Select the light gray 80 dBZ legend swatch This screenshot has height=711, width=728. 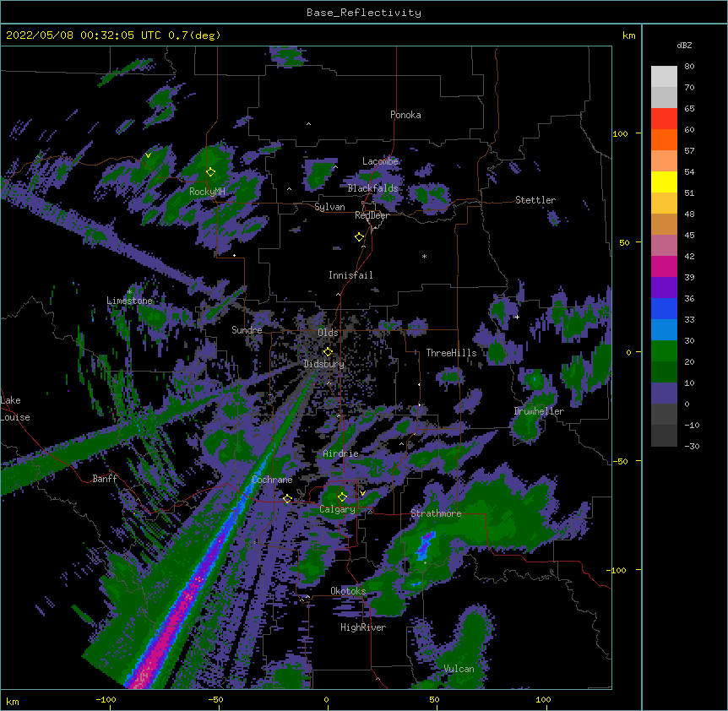pyautogui.click(x=664, y=76)
